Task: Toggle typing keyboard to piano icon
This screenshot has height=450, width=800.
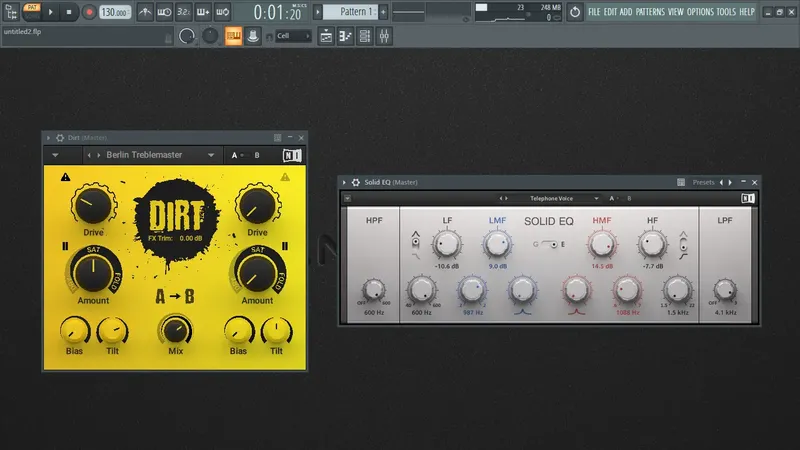Action: pyautogui.click(x=234, y=36)
